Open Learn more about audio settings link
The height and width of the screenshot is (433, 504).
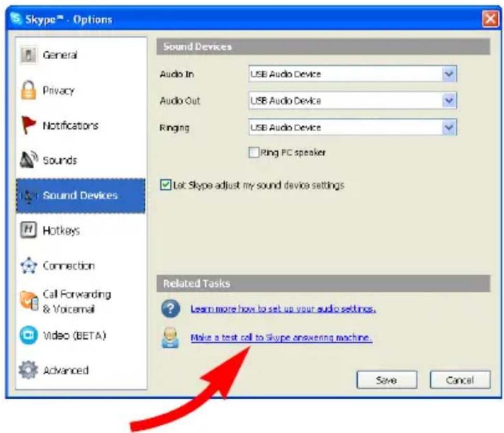coord(283,309)
